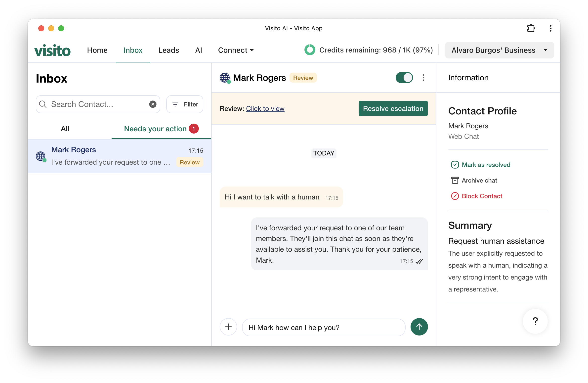
Task: Click the send message arrow button
Action: coord(419,327)
